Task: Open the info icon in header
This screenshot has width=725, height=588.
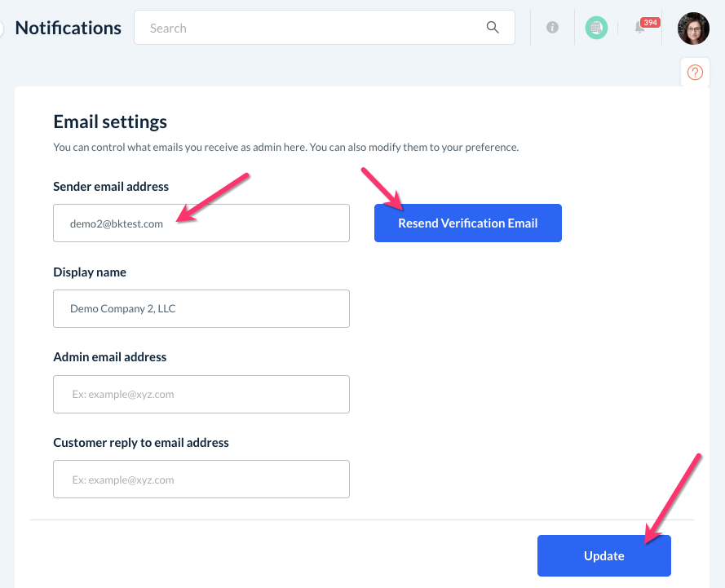Action: (552, 28)
